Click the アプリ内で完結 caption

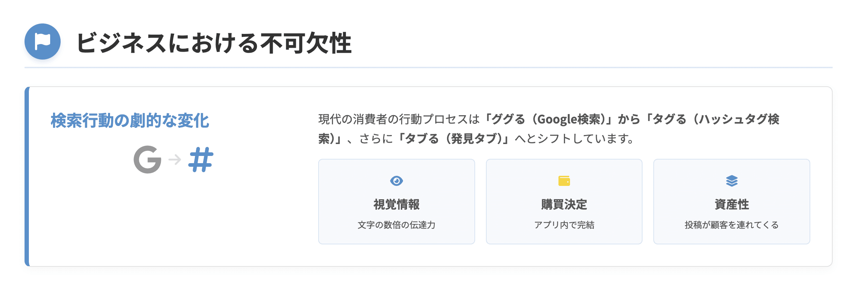coord(564,225)
